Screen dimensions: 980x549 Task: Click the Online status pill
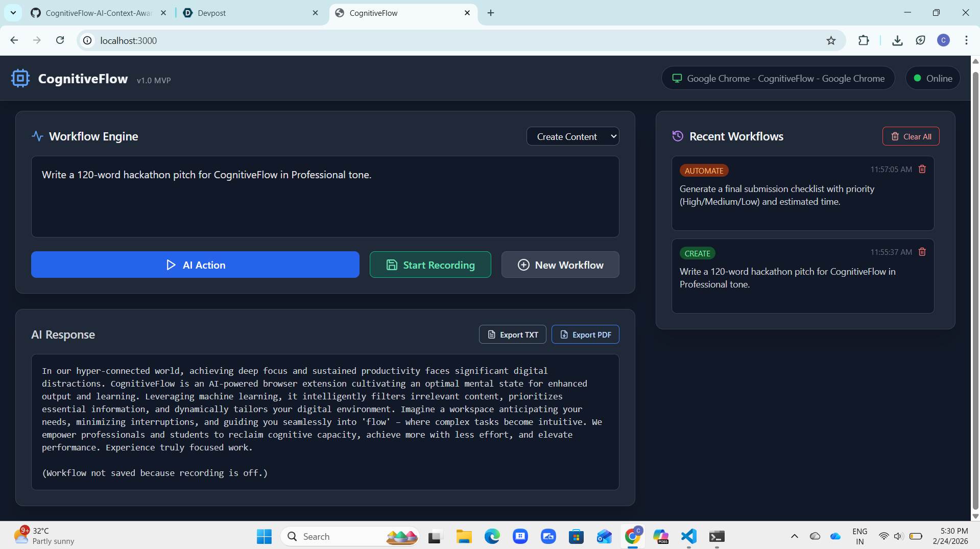click(933, 78)
